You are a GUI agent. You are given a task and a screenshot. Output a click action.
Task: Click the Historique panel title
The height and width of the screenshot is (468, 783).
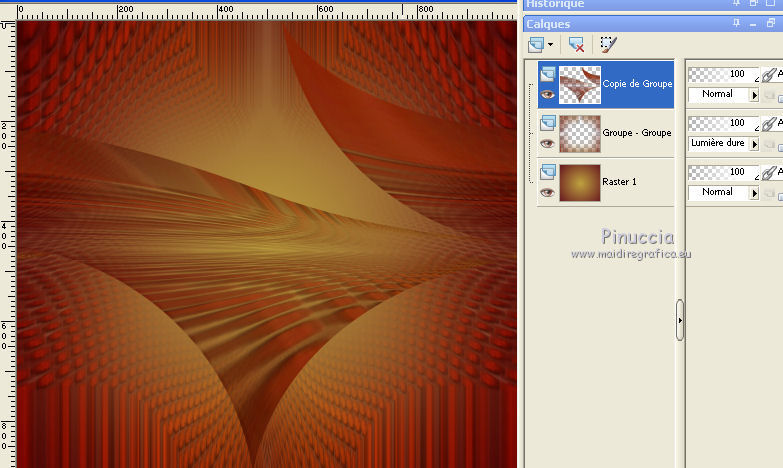pyautogui.click(x=555, y=4)
